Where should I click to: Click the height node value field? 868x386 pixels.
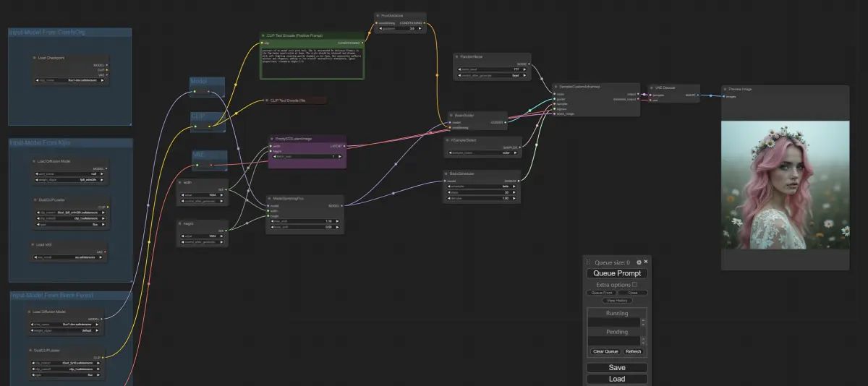coord(203,236)
